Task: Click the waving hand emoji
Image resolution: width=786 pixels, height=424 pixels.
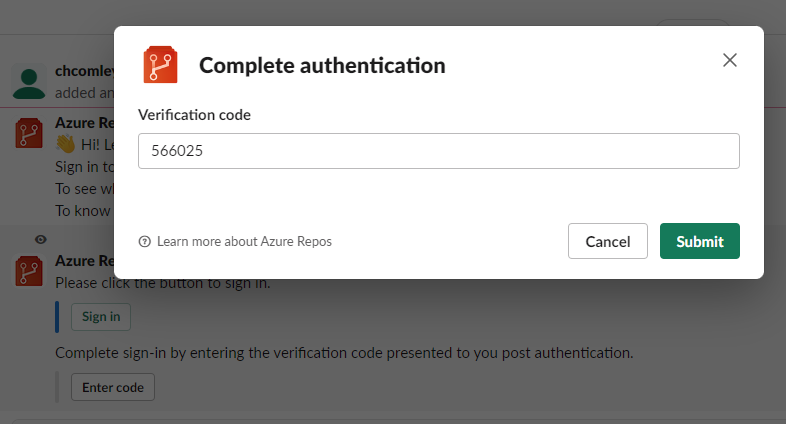Action: click(x=66, y=144)
